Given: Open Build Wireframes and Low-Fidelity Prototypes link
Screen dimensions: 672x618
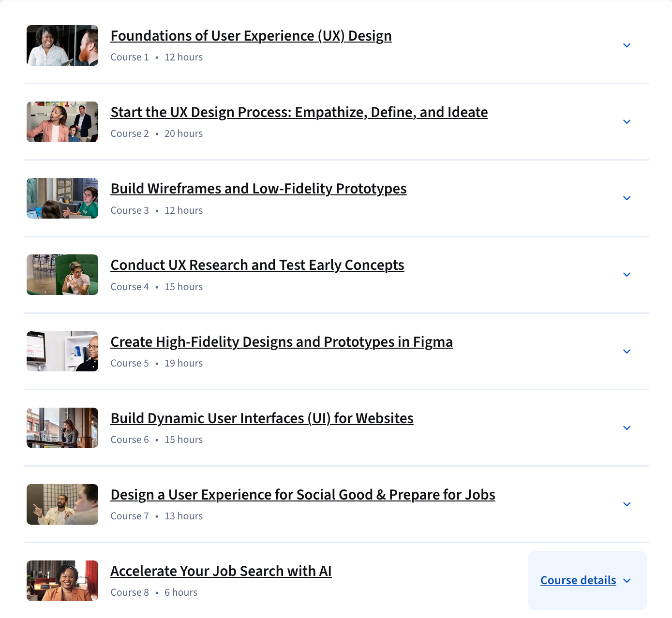Looking at the screenshot, I should coord(258,189).
